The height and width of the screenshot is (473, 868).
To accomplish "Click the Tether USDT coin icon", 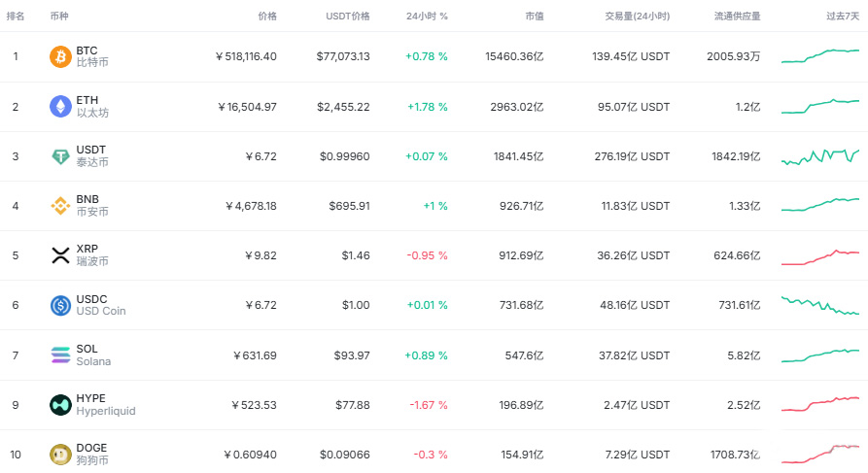I will click(x=60, y=156).
